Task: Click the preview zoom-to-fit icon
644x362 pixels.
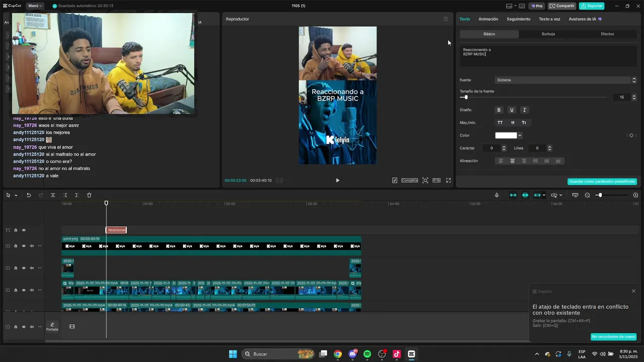Action: (x=425, y=180)
